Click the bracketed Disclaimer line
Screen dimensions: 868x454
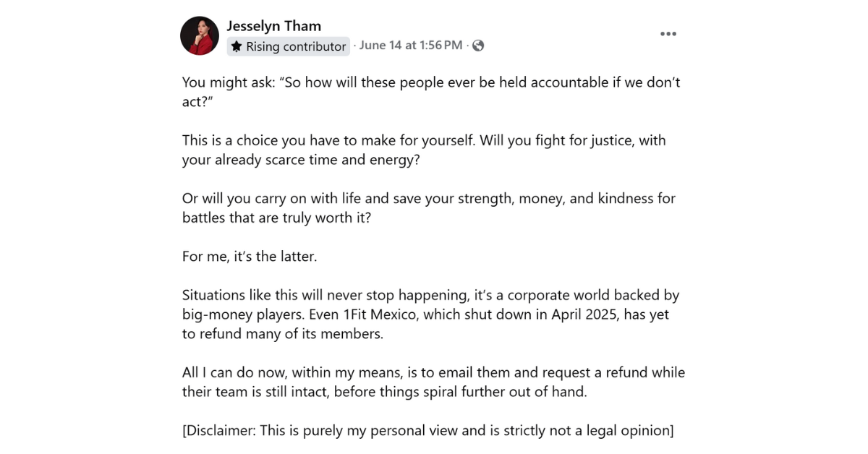pyautogui.click(x=428, y=431)
